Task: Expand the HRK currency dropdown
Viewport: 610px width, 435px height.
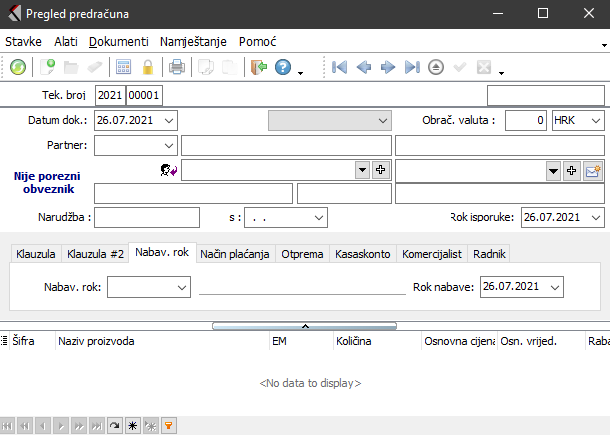Action: click(x=596, y=120)
